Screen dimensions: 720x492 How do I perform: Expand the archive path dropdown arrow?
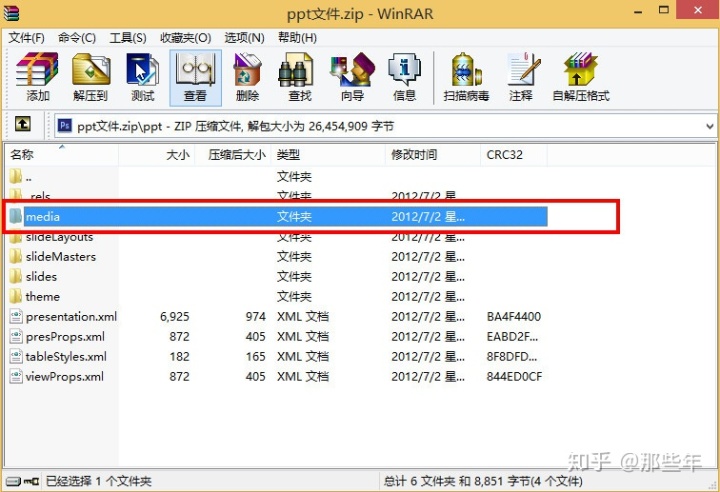tap(709, 126)
